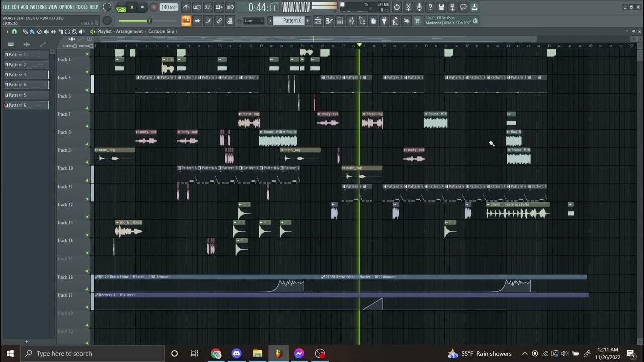Select Pattern 3 in the picker
The width and height of the screenshot is (644, 362).
tap(27, 74)
